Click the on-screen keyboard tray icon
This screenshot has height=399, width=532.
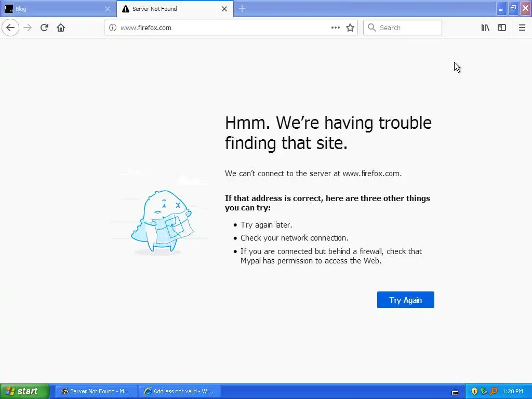tap(455, 392)
